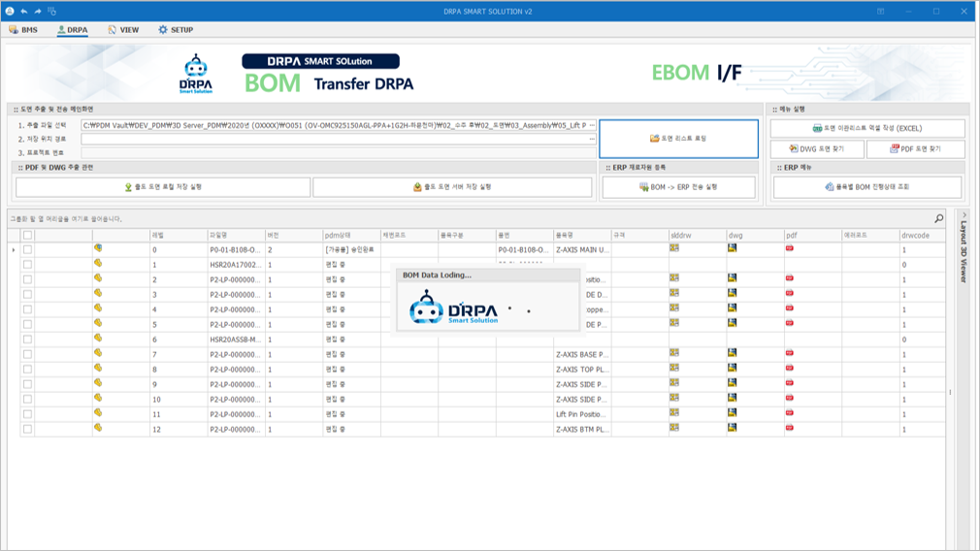Expand the level 0 row arrow
The height and width of the screenshot is (551, 980).
coord(14,250)
